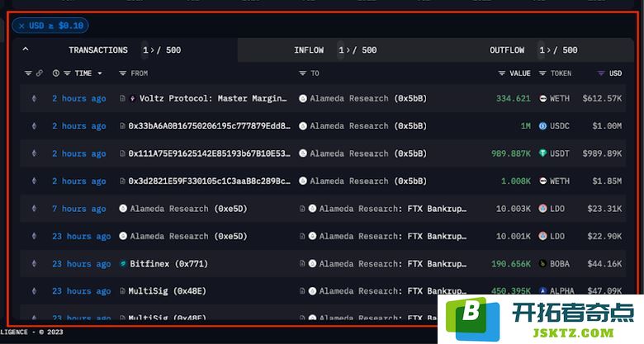Open the active USD column filter
The height and width of the screenshot is (344, 644).
pyautogui.click(x=601, y=73)
